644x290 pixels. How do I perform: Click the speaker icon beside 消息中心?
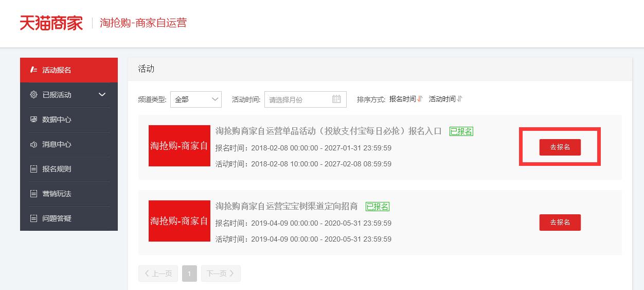[x=34, y=144]
